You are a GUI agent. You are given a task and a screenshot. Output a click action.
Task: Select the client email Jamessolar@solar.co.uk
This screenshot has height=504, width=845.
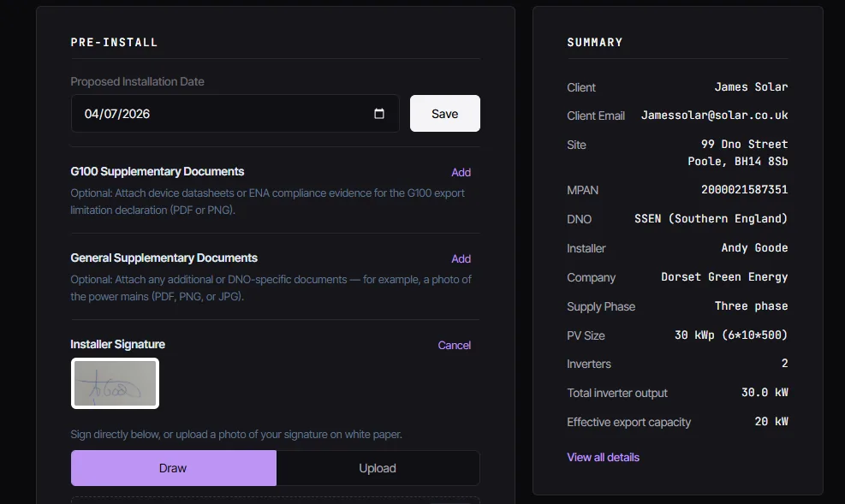click(x=714, y=116)
